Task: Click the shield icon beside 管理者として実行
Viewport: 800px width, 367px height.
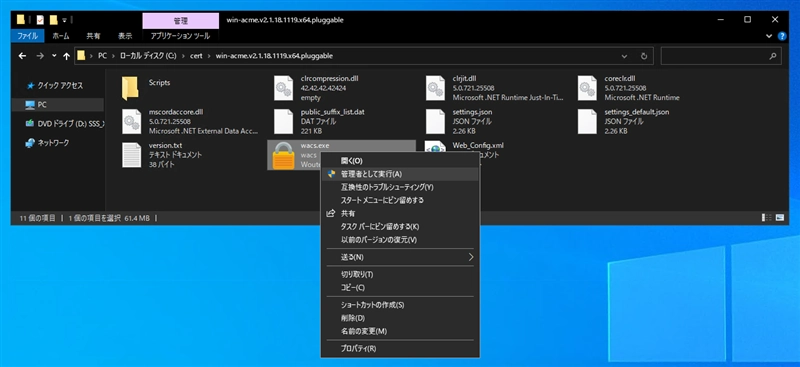Action: click(331, 174)
